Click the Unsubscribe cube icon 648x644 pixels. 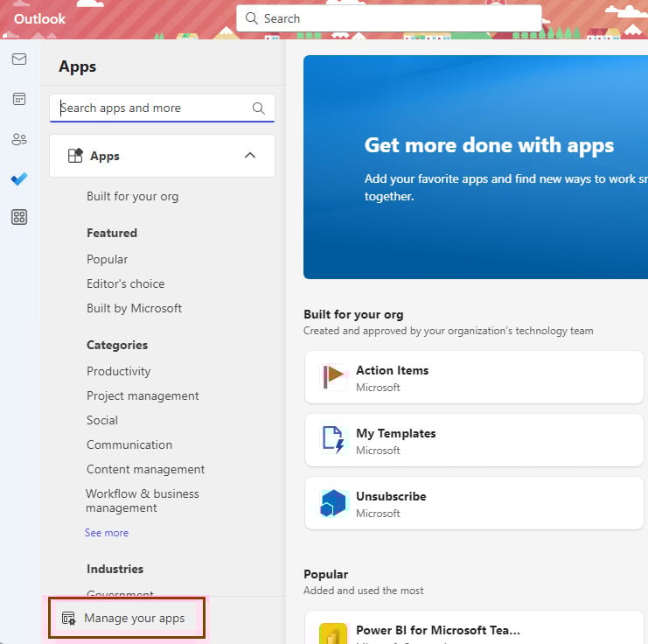333,503
